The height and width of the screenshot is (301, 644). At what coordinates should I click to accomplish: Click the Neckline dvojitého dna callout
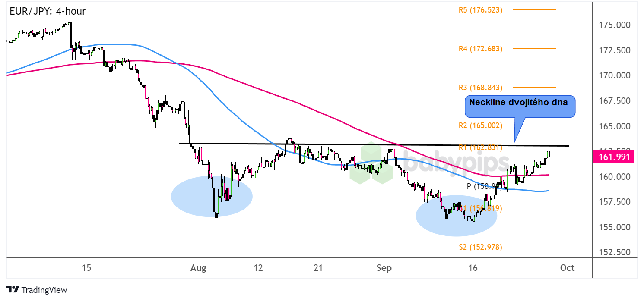(x=520, y=107)
